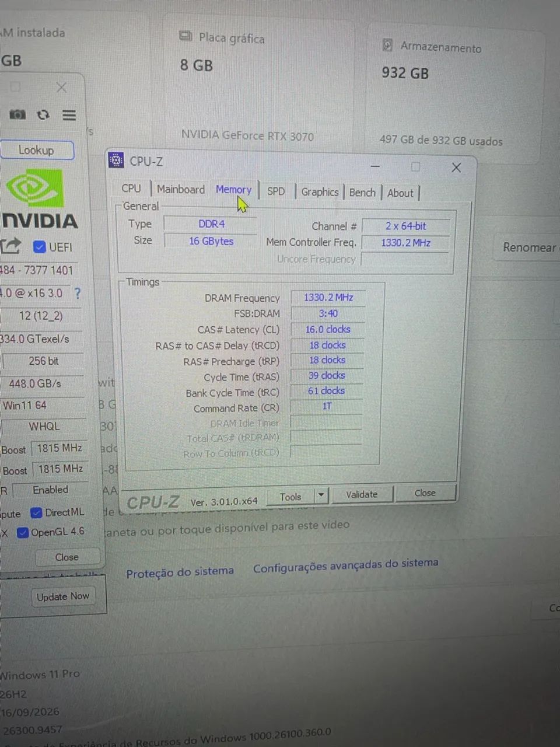Switch to the Bench tab
Screen dimensions: 560x747
click(362, 193)
